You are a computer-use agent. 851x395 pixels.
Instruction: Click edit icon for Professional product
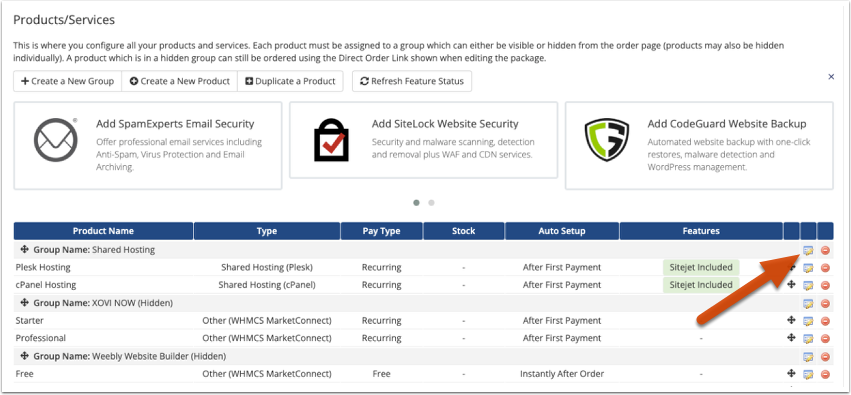[808, 338]
